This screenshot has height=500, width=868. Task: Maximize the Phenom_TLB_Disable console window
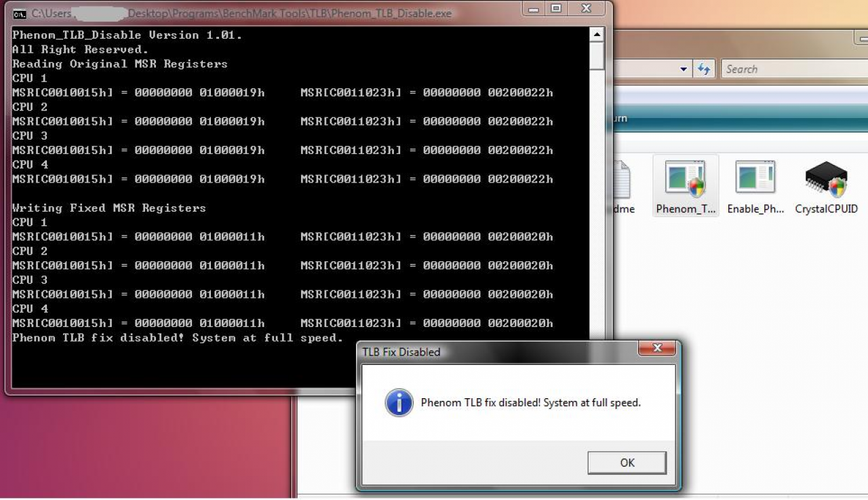point(556,9)
